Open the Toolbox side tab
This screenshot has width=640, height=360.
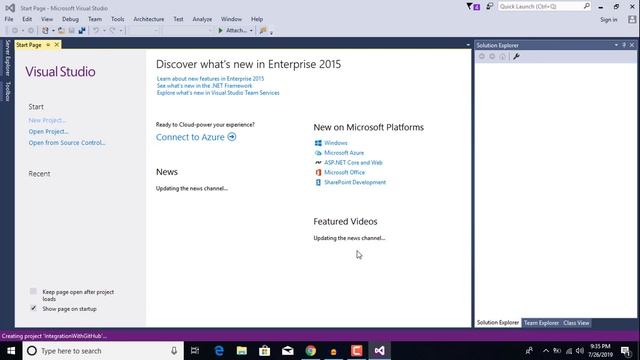(x=7, y=91)
